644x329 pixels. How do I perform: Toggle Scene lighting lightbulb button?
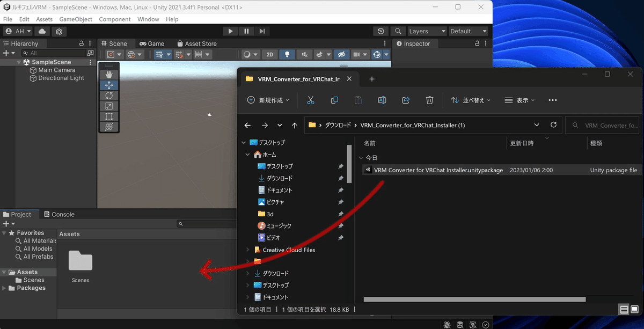(x=287, y=54)
